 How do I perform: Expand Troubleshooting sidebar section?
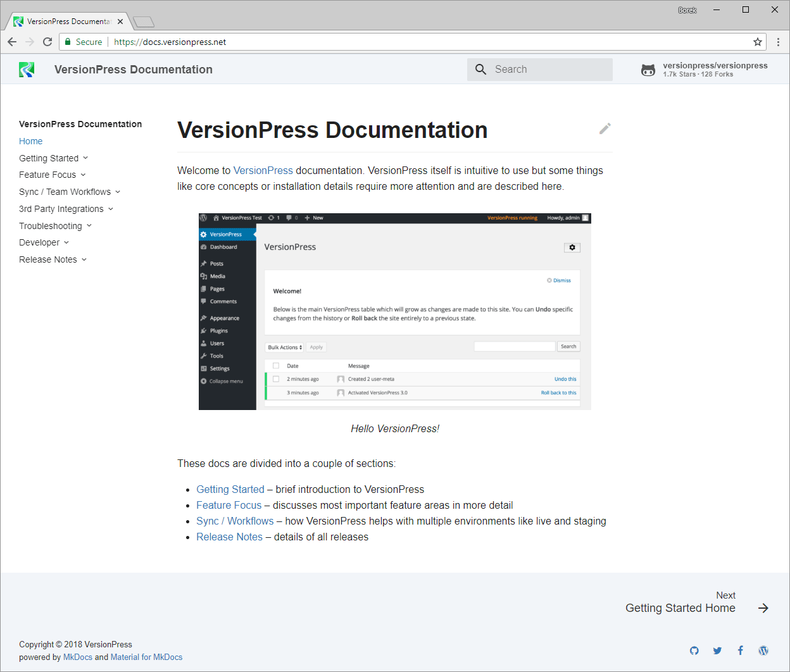coord(56,226)
